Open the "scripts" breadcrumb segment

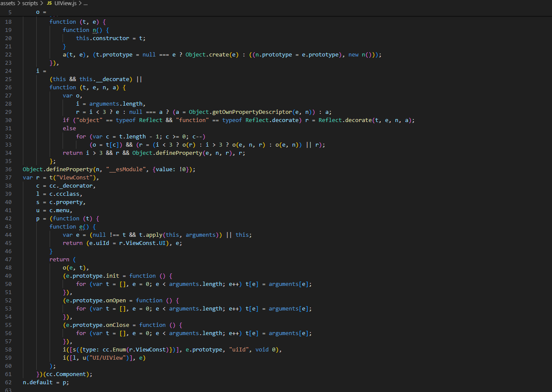click(x=30, y=3)
